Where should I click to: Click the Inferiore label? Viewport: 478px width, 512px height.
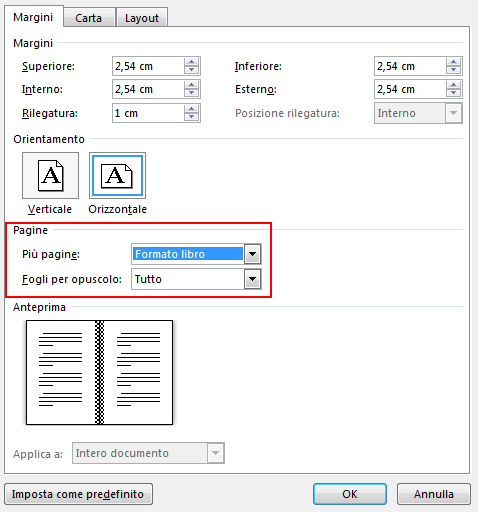(258, 66)
